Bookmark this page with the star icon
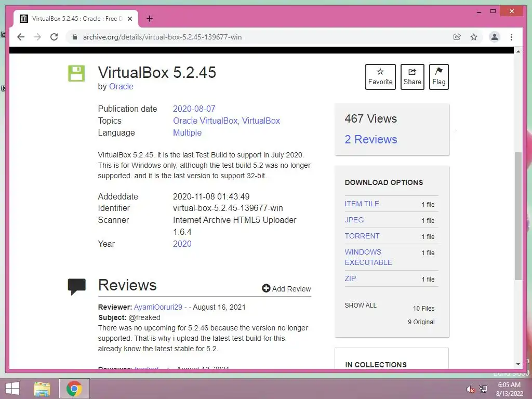Screen dimensions: 532x399 (474, 37)
